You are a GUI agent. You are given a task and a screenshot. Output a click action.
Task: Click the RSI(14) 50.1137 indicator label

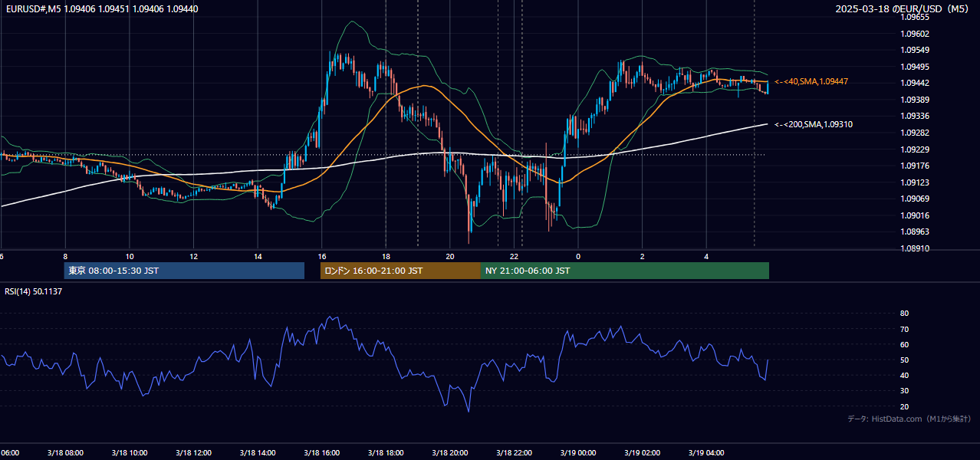point(34,291)
